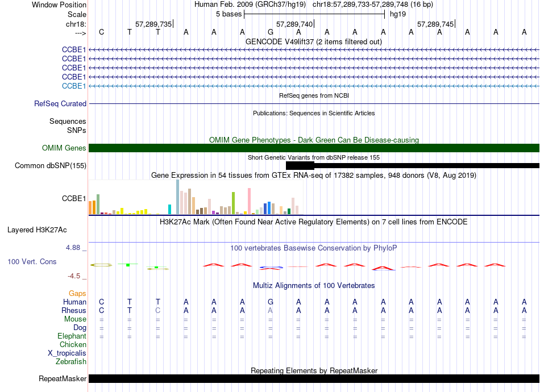Click the 4.88 PhyloP maximum value

73,248
